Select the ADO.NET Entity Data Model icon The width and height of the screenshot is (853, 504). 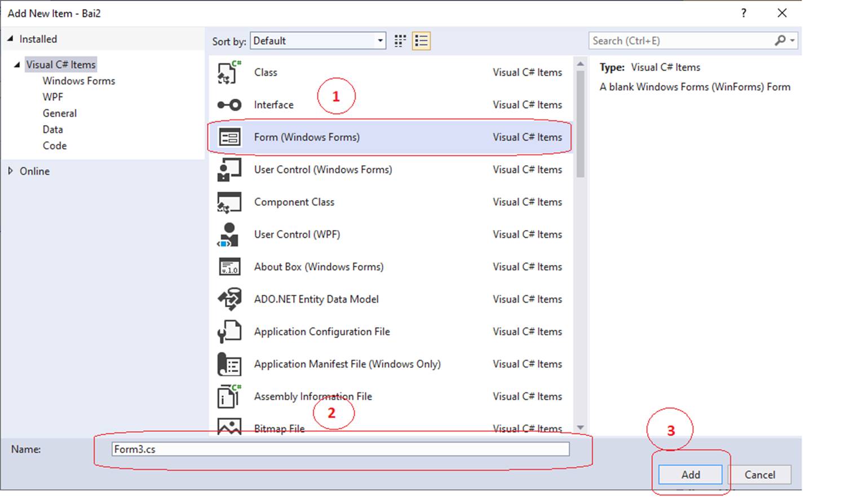[x=229, y=299]
